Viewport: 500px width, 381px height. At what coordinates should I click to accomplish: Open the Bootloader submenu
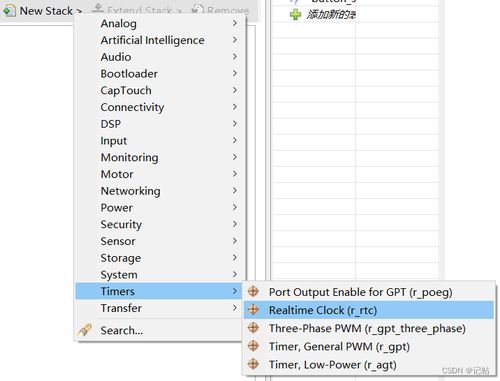[160, 73]
